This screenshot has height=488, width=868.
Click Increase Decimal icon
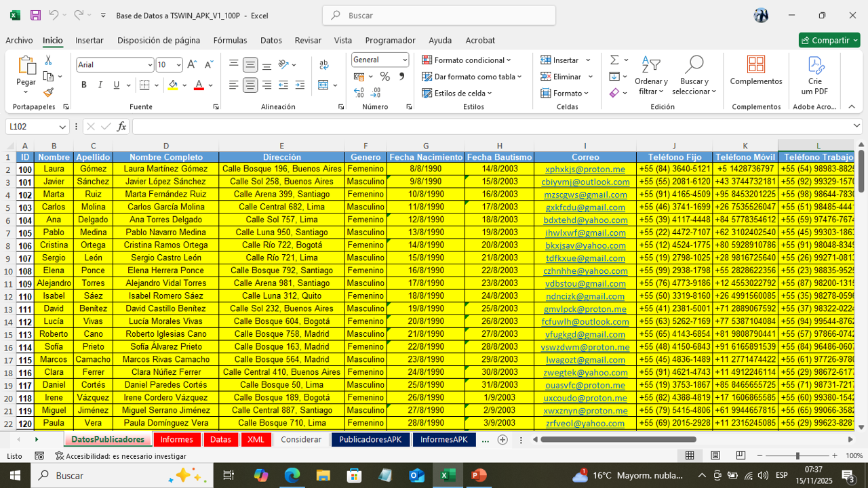tap(359, 93)
